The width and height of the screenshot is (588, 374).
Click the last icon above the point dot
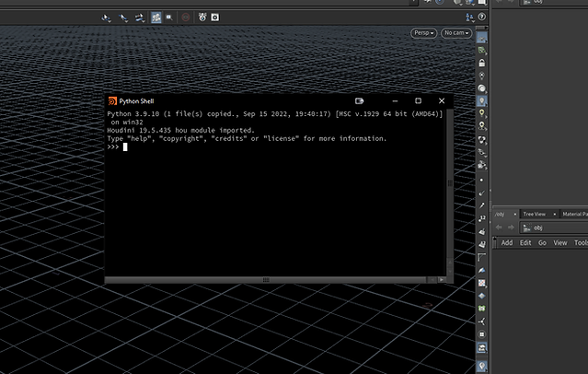coord(482,165)
